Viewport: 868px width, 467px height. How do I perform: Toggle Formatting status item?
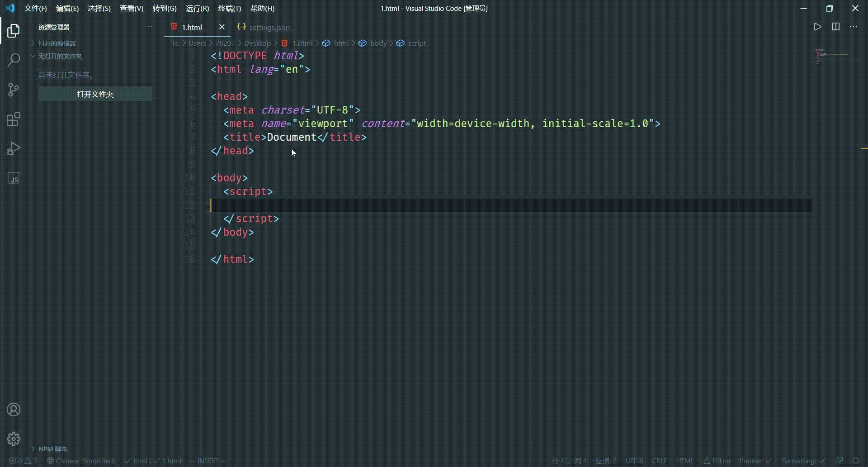click(803, 461)
